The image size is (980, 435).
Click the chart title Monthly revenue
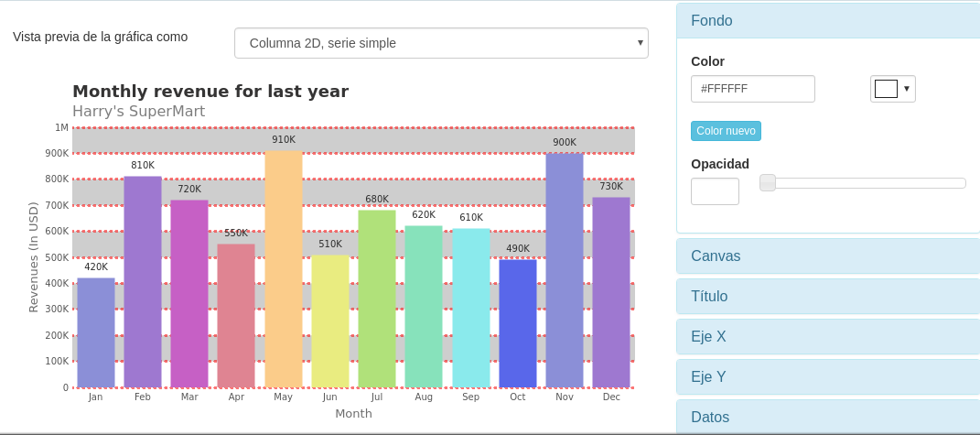[x=210, y=92]
